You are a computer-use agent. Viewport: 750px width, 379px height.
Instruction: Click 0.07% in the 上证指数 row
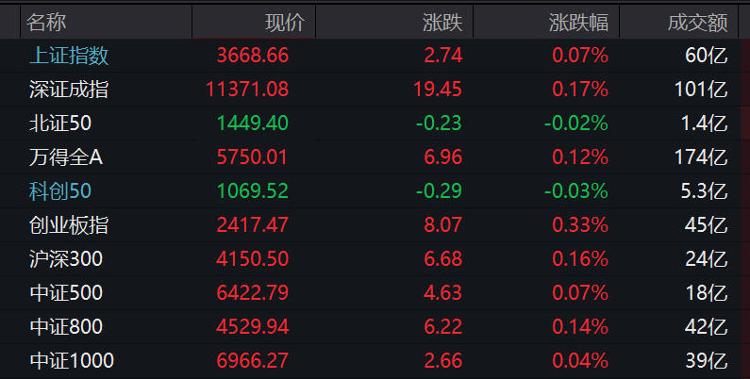click(580, 56)
